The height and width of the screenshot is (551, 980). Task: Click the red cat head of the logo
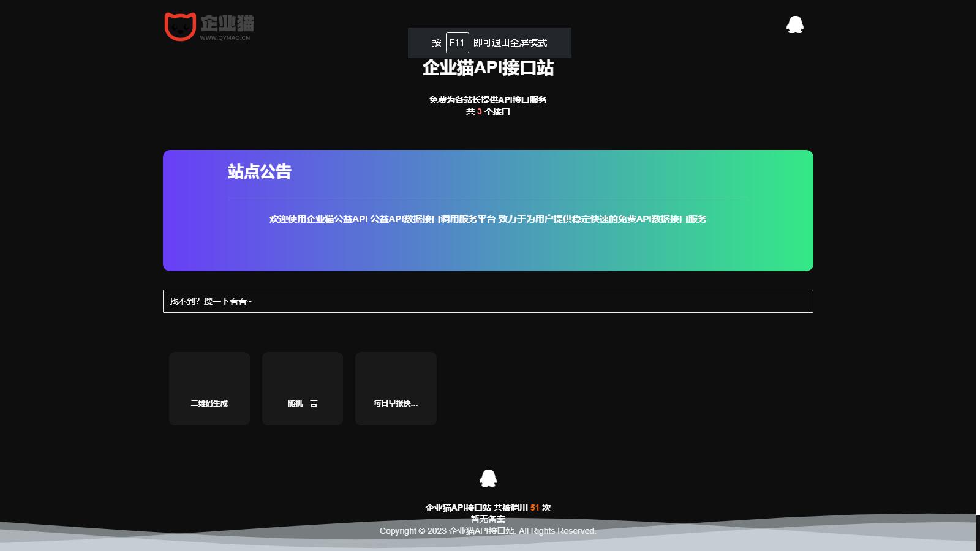click(180, 25)
